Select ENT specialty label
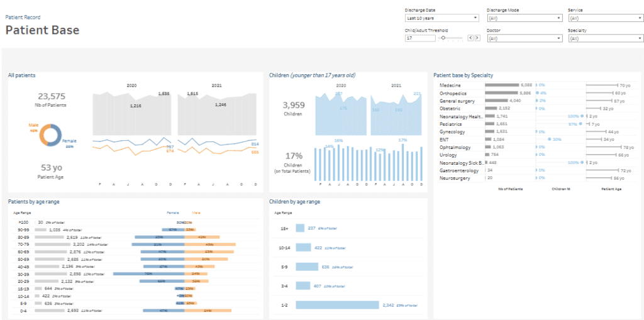This screenshot has width=644, height=320. coord(443,140)
